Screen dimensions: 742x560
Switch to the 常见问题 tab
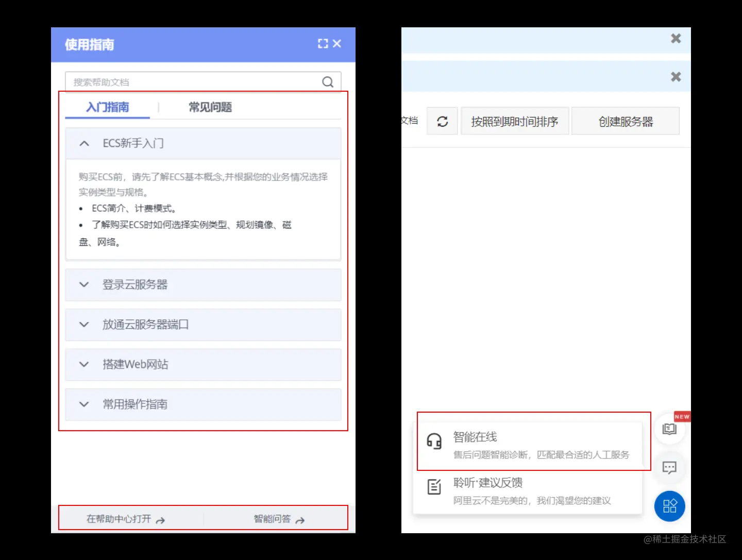210,107
